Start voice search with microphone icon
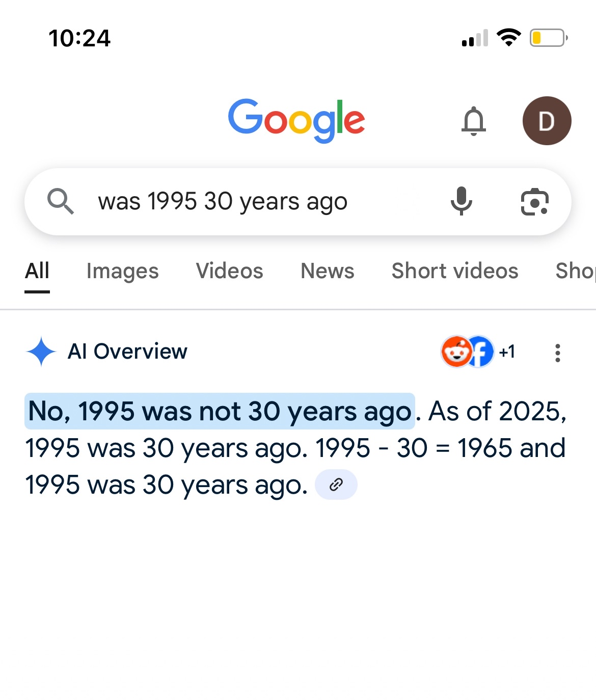This screenshot has width=596, height=700. (x=461, y=201)
